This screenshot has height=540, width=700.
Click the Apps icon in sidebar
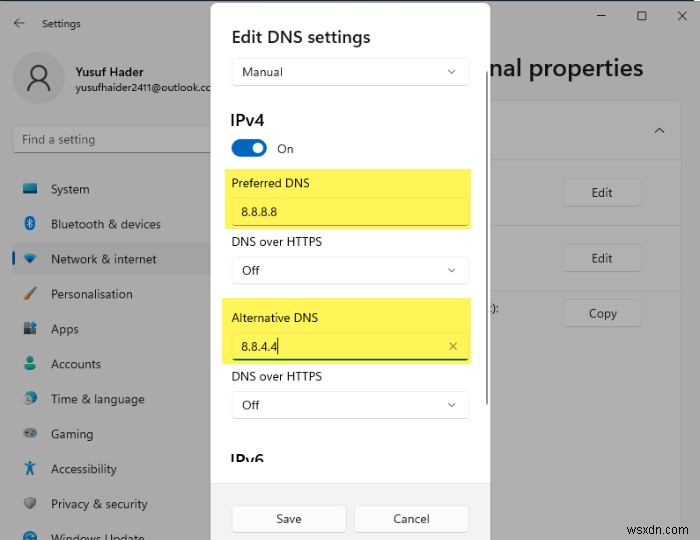pyautogui.click(x=30, y=329)
